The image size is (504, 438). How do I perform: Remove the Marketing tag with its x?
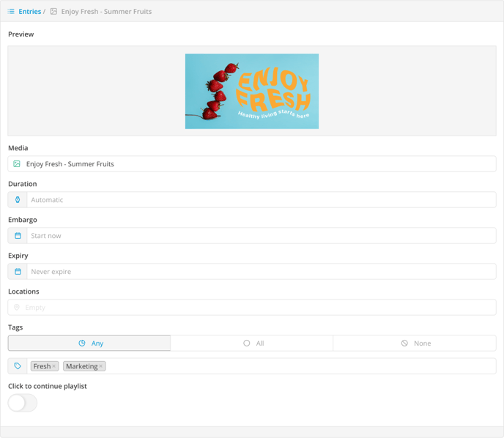click(x=101, y=366)
